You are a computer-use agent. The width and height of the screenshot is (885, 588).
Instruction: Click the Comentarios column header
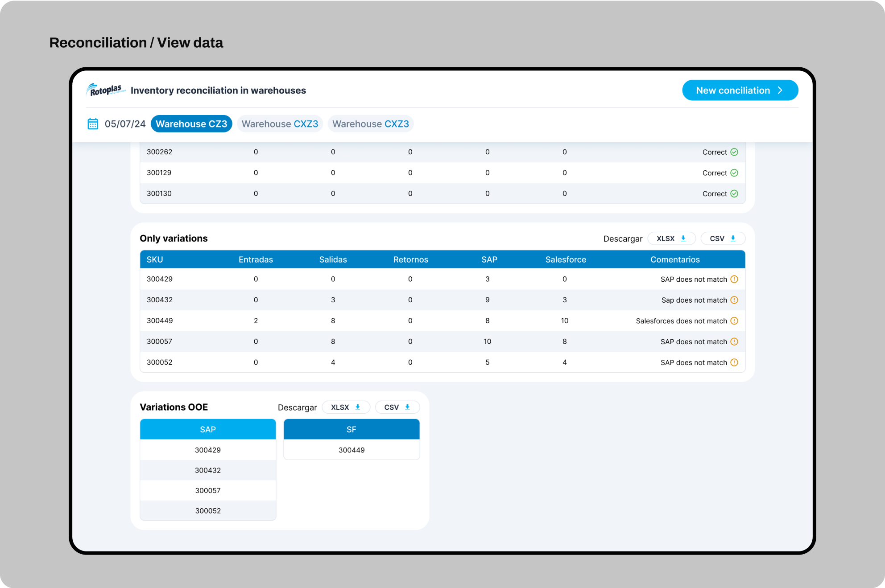click(x=675, y=259)
